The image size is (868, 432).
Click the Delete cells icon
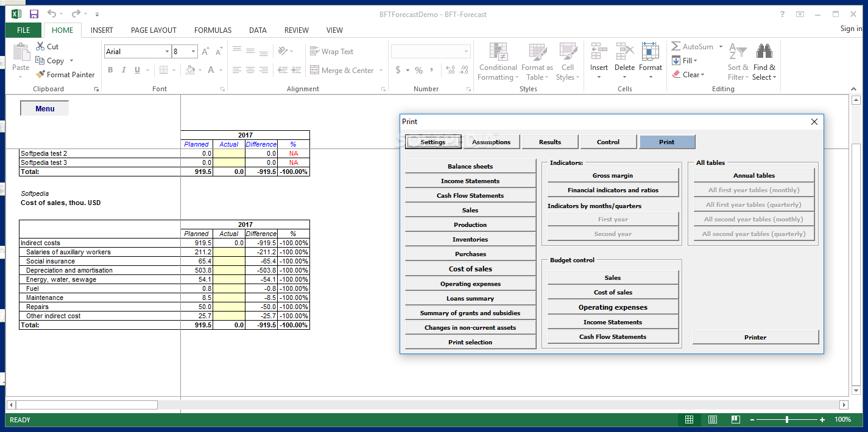tap(624, 51)
